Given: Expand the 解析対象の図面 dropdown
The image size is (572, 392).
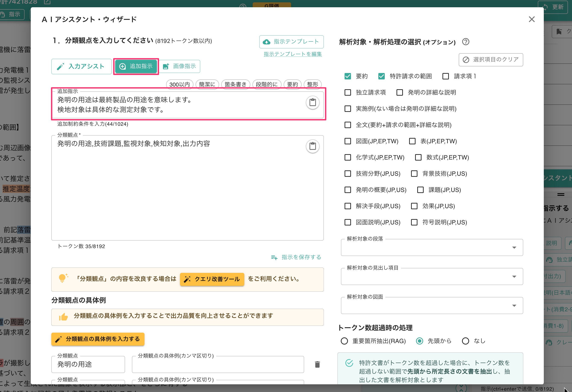Looking at the screenshot, I should point(432,306).
